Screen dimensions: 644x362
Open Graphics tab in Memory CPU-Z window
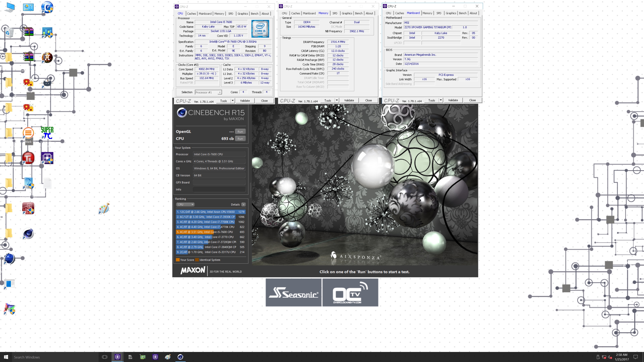click(x=347, y=13)
